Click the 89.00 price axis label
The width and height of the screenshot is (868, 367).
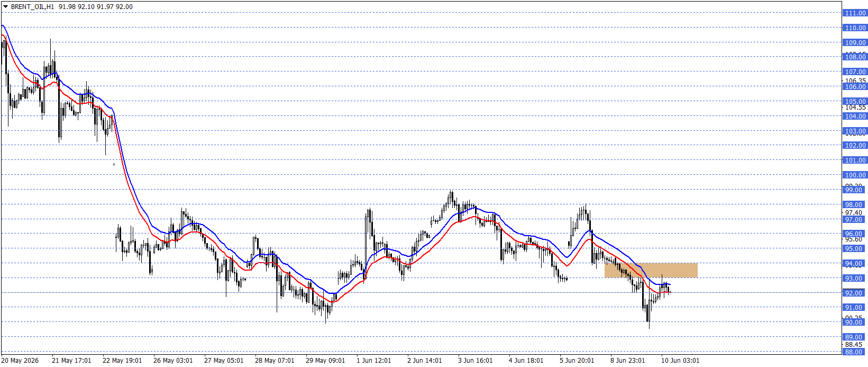point(855,337)
